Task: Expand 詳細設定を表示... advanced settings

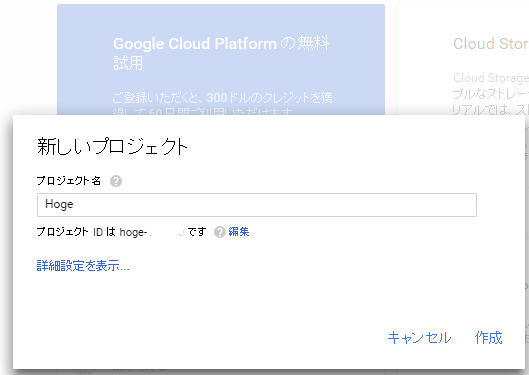Action: coord(83,266)
